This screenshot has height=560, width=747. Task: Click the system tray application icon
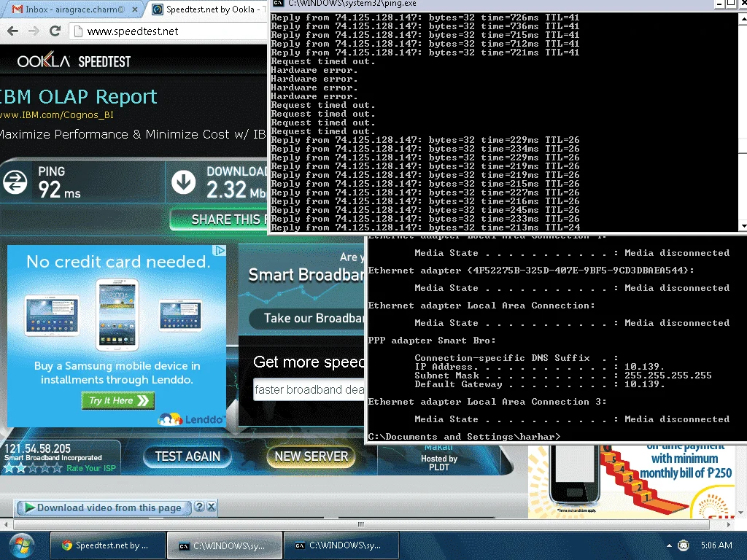click(x=684, y=545)
